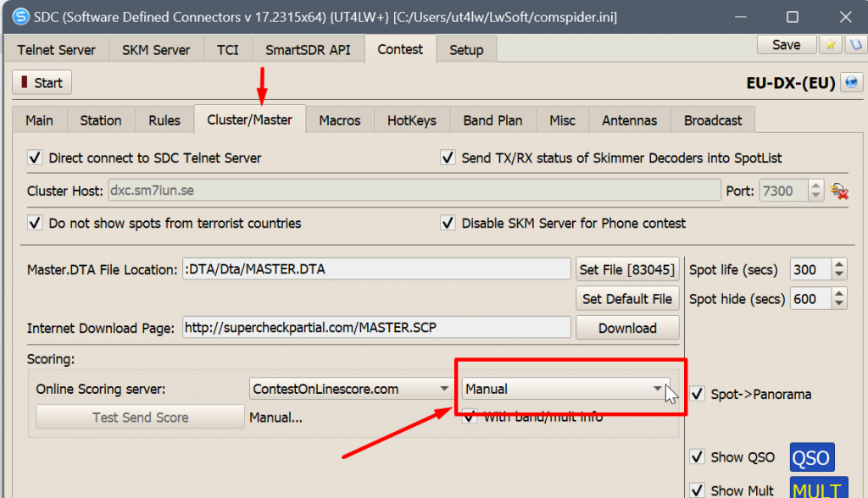The height and width of the screenshot is (498, 868).
Task: Click the star favorites icon beside Save
Action: click(x=831, y=44)
